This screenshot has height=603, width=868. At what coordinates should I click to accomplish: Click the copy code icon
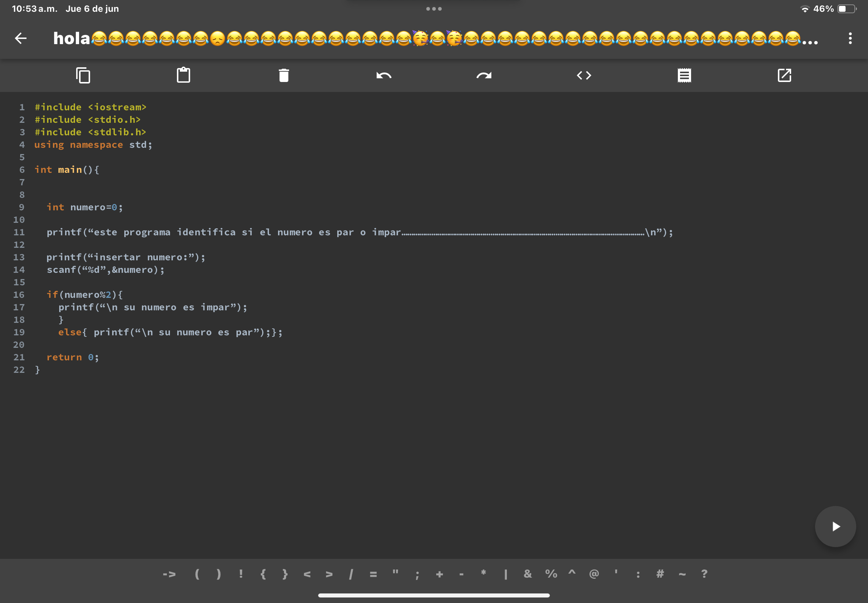pyautogui.click(x=83, y=75)
